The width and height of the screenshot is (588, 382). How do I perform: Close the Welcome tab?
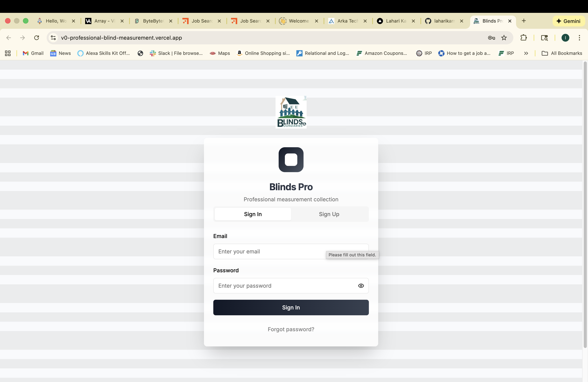tap(317, 21)
